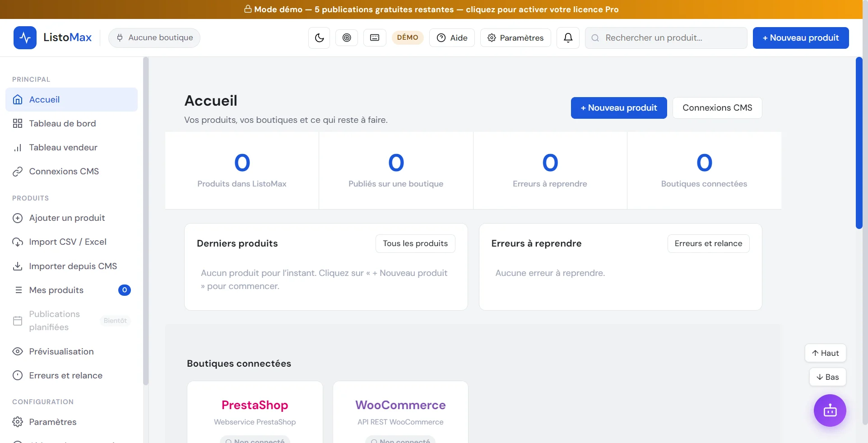Click the Produits dans ListoMax stat card
This screenshot has width=868, height=443.
pyautogui.click(x=242, y=171)
